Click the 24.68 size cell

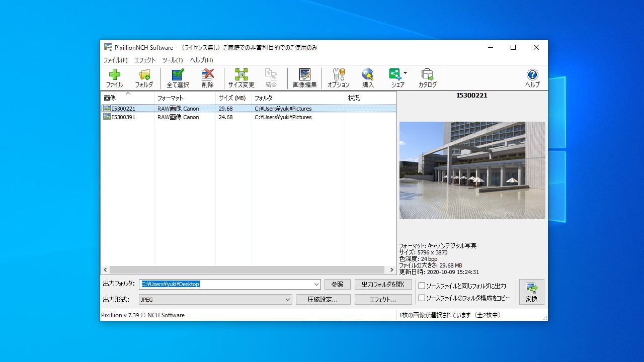click(225, 117)
